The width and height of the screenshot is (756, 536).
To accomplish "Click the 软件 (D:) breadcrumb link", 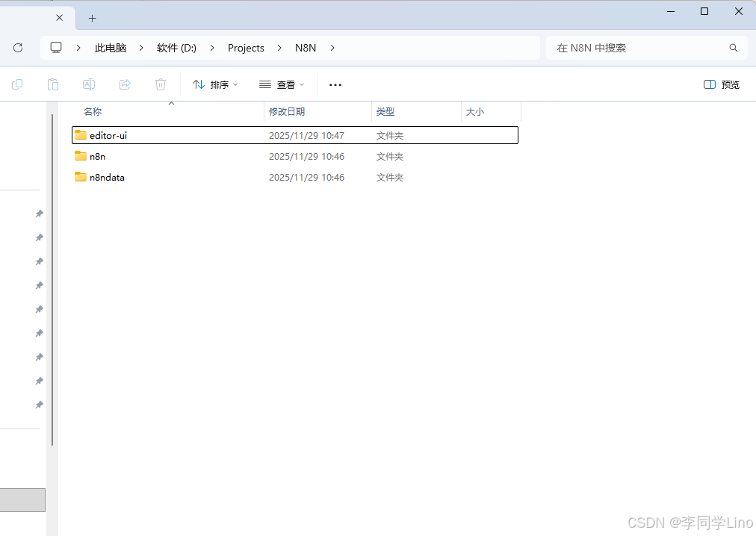I will (x=176, y=47).
